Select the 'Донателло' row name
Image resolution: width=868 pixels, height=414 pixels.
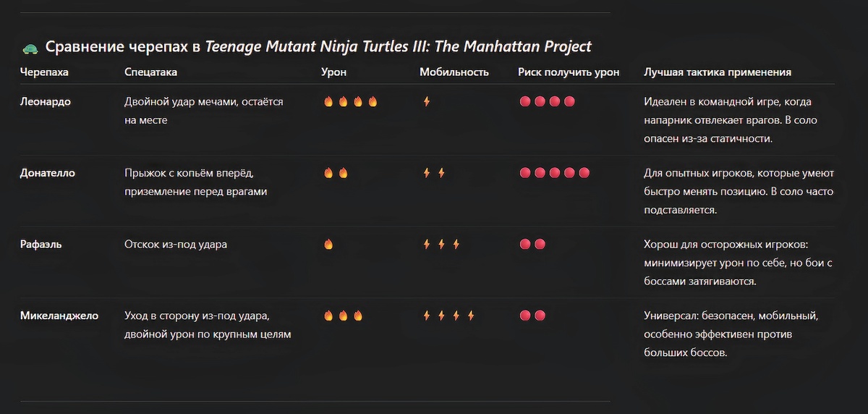click(48, 173)
